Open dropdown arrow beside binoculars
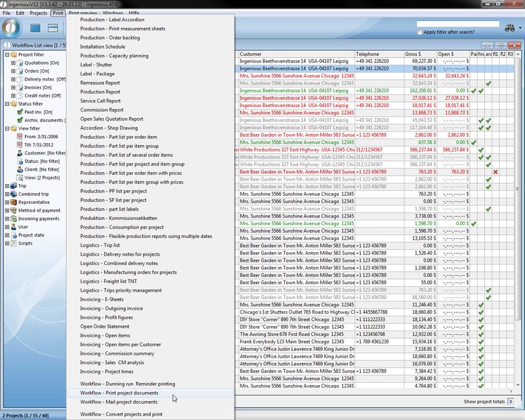Viewport: 525px width, 420px height. 519,28
